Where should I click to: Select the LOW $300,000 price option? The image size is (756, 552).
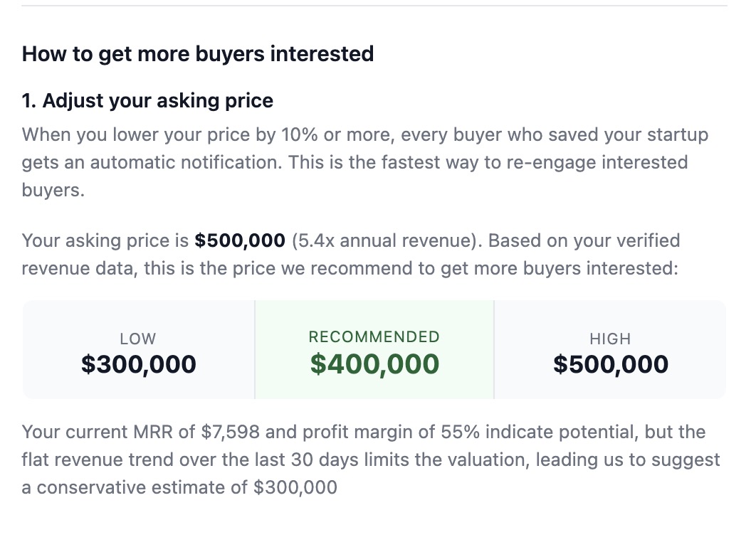(138, 350)
